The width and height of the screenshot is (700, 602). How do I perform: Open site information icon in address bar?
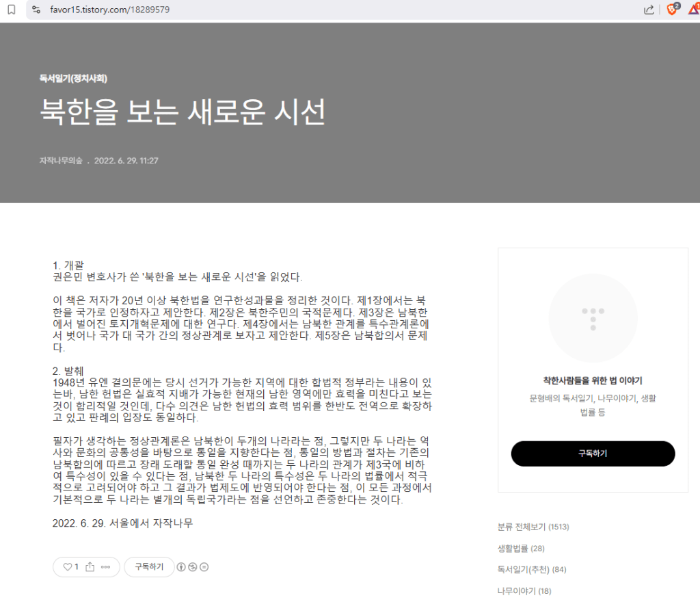(x=37, y=10)
